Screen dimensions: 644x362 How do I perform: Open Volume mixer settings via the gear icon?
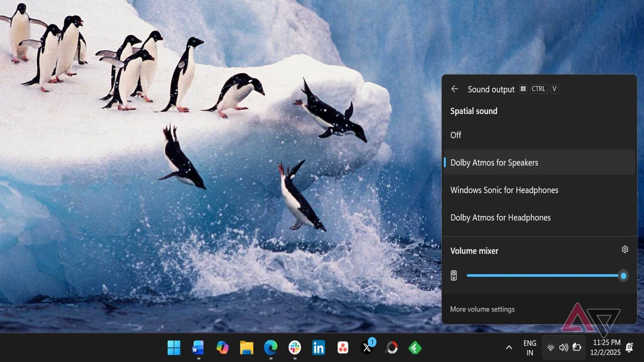[625, 249]
